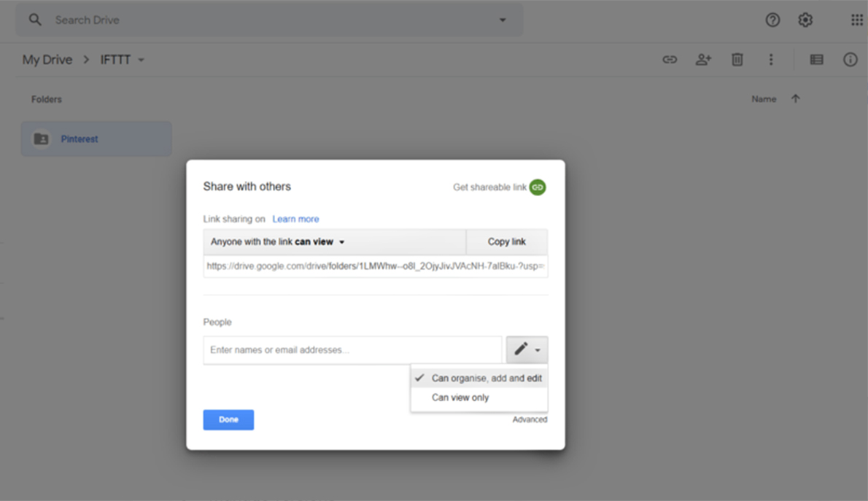Click the trash remove icon
The image size is (868, 501).
tap(737, 59)
